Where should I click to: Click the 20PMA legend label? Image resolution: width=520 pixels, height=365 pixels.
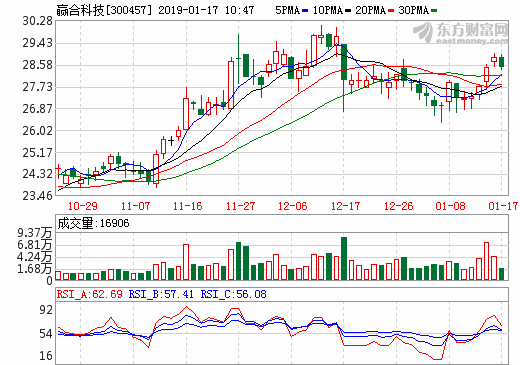tap(371, 10)
